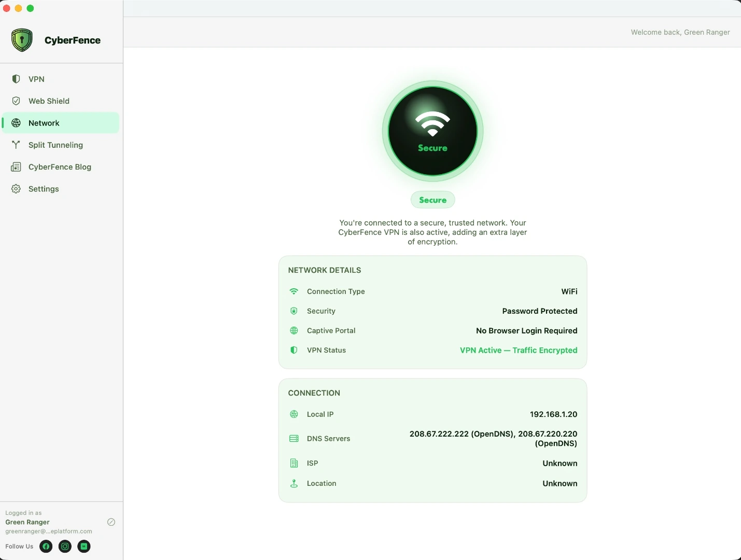Click the globe icon beside Captive Portal
The width and height of the screenshot is (741, 560).
(294, 330)
